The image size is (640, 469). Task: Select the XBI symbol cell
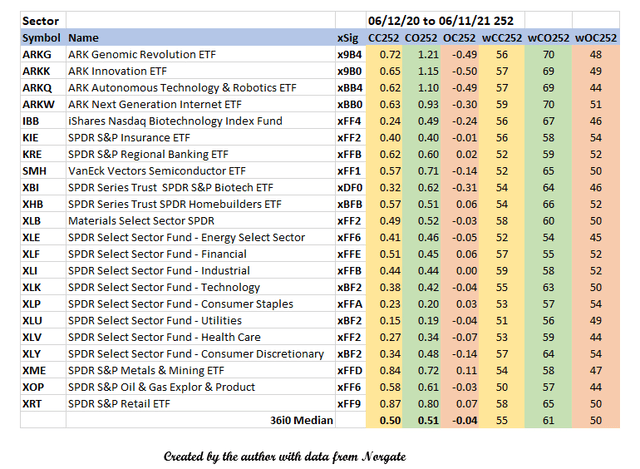tap(43, 187)
